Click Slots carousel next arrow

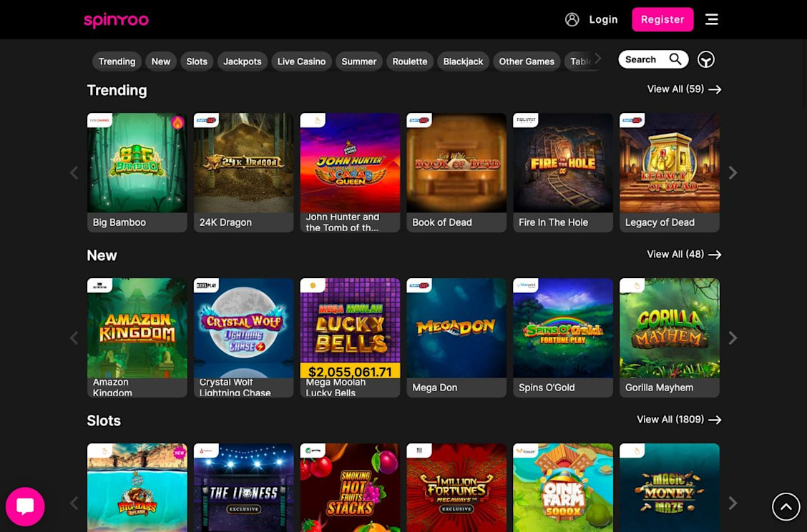click(733, 503)
